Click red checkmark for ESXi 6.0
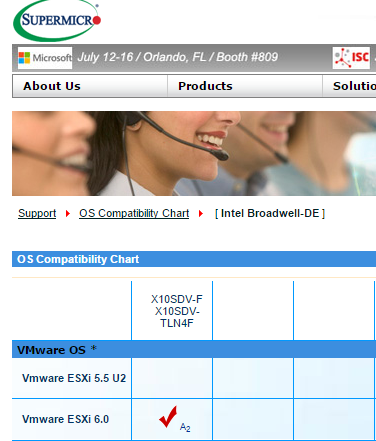376x441 pixels. (x=168, y=417)
